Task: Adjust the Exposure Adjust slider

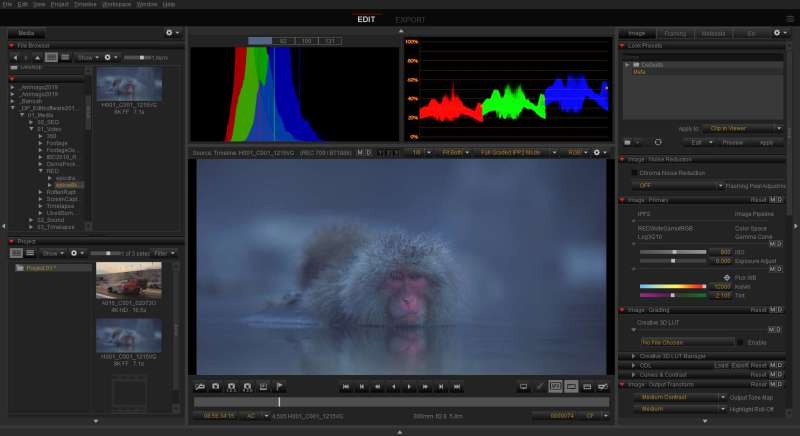Action: (x=673, y=261)
